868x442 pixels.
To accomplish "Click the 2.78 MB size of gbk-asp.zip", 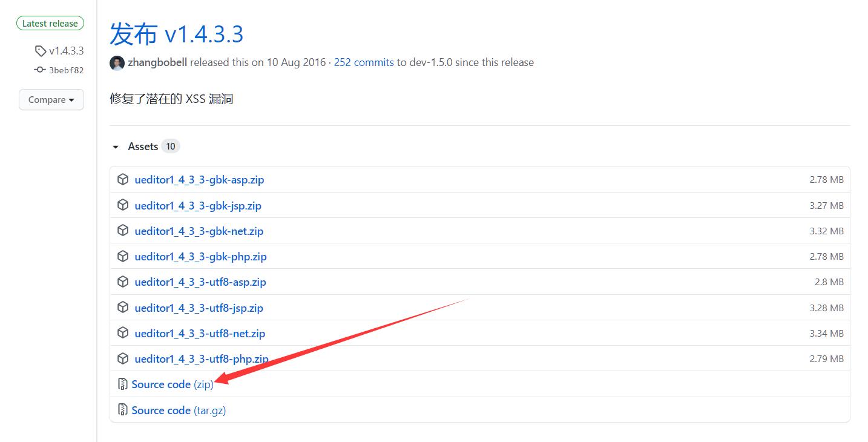I will click(x=826, y=180).
